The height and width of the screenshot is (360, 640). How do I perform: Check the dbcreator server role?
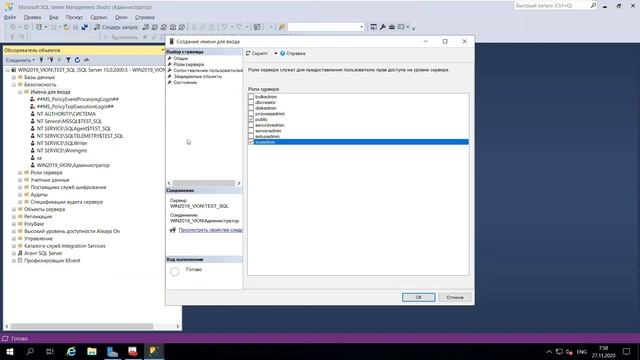[x=251, y=102]
